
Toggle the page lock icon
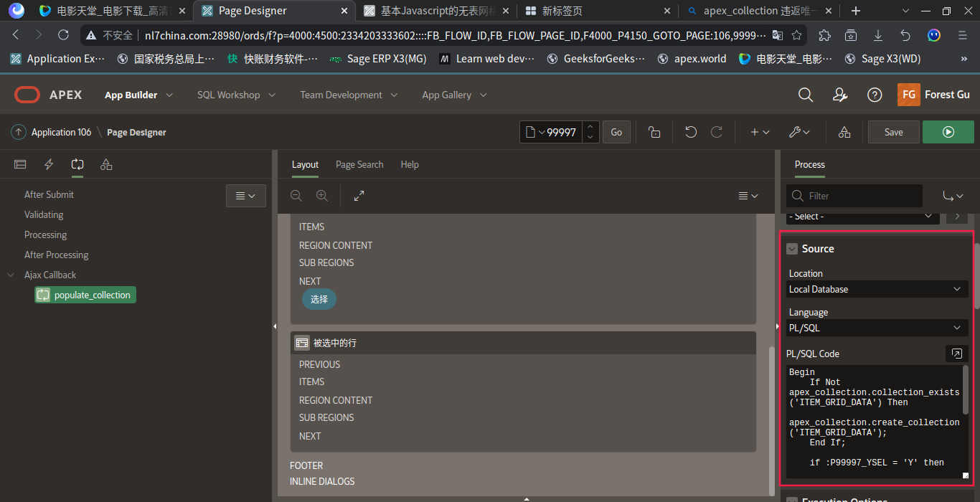coord(654,132)
